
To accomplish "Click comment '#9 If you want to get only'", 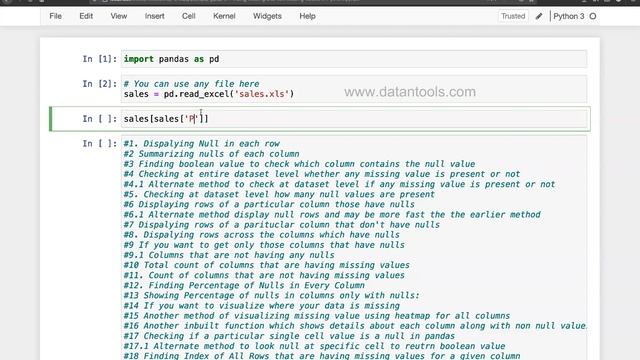I will coord(264,245).
